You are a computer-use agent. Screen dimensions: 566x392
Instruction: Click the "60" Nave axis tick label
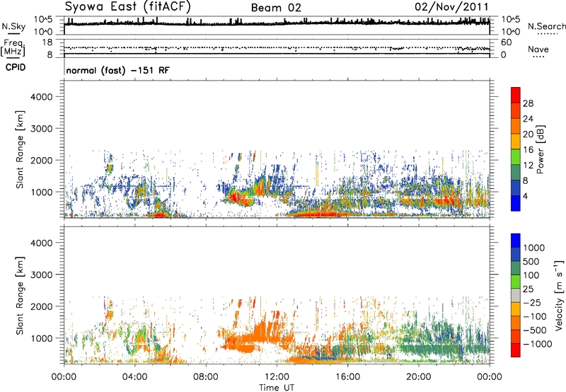506,42
